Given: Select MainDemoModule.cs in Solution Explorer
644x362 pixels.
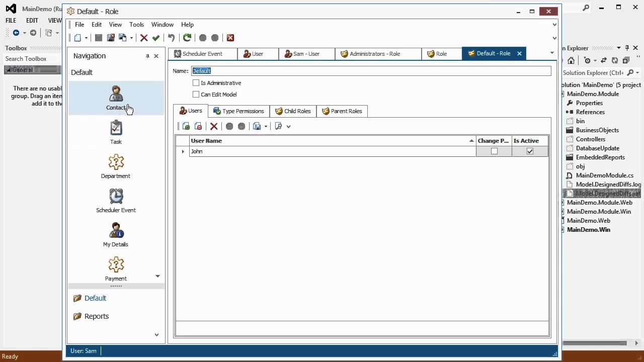Looking at the screenshot, I should [604, 175].
